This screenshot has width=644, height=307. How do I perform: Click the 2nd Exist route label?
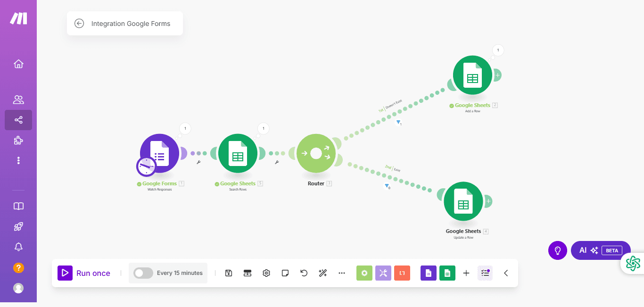(x=392, y=168)
